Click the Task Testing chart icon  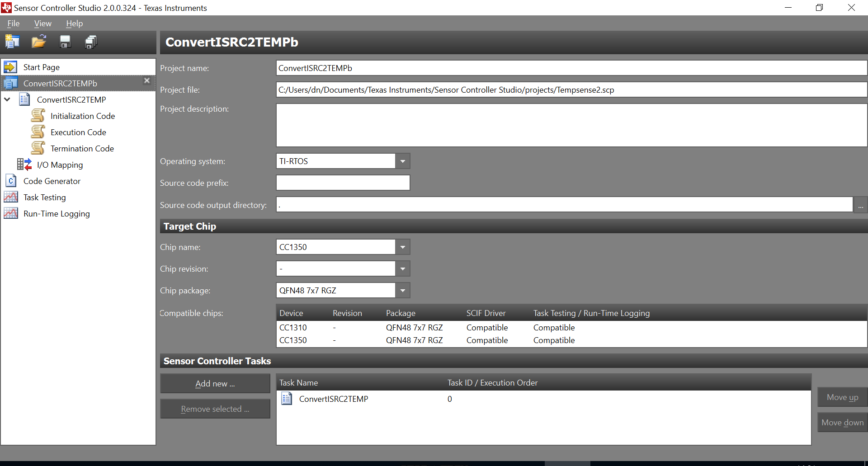(11, 197)
